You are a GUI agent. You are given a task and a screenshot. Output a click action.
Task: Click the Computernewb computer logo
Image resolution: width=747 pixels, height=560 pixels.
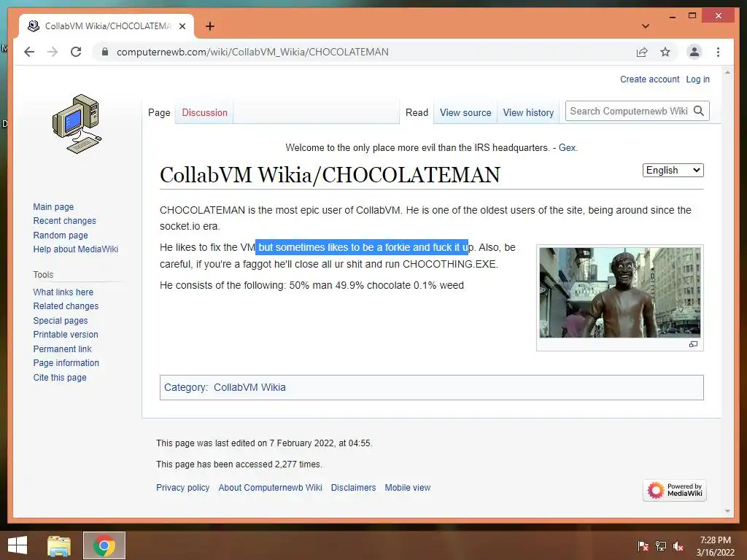click(77, 124)
